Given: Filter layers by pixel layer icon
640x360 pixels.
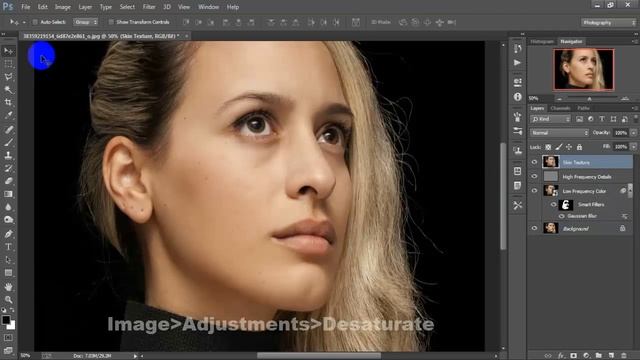Looking at the screenshot, I should (x=579, y=119).
